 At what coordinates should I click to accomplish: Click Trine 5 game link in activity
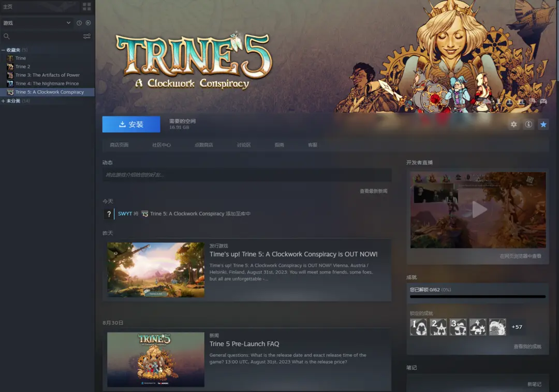(187, 214)
